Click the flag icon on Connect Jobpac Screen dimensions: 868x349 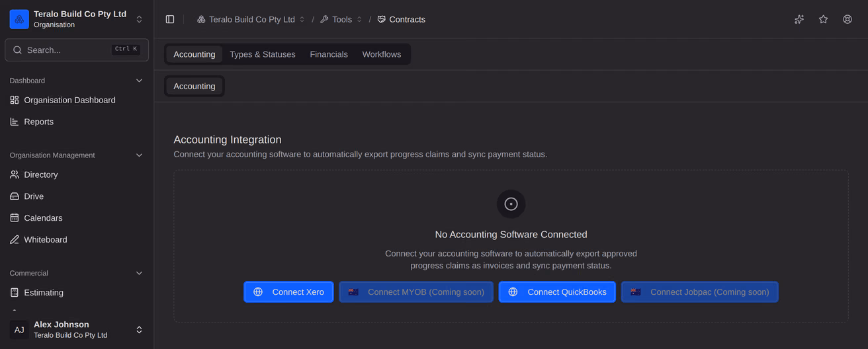636,292
